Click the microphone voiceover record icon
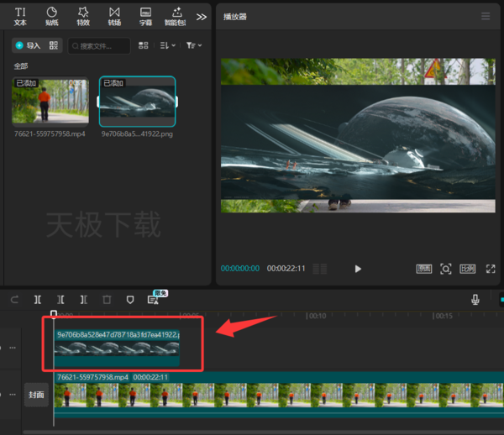The width and height of the screenshot is (504, 435). tap(475, 300)
